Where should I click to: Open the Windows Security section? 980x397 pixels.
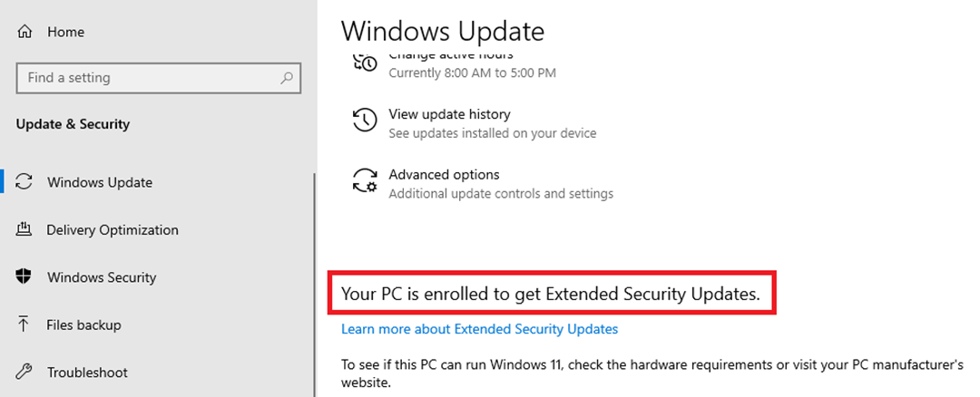tap(102, 277)
